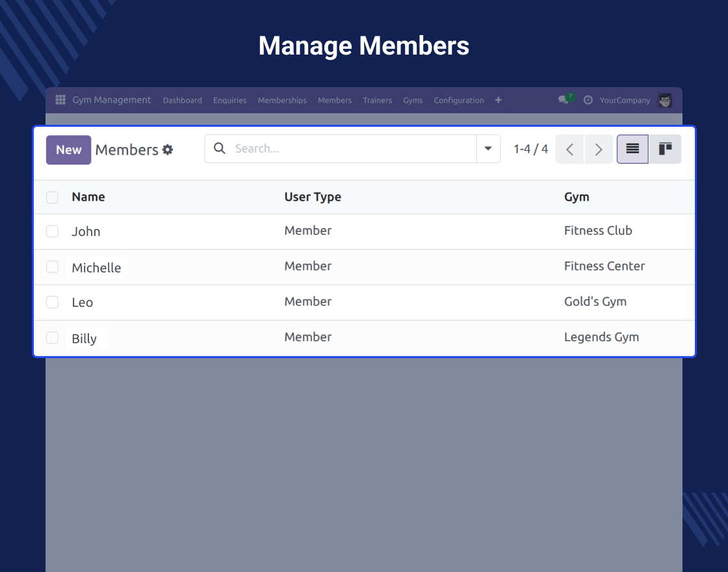Switch to list view
The image size is (728, 572).
pos(632,149)
